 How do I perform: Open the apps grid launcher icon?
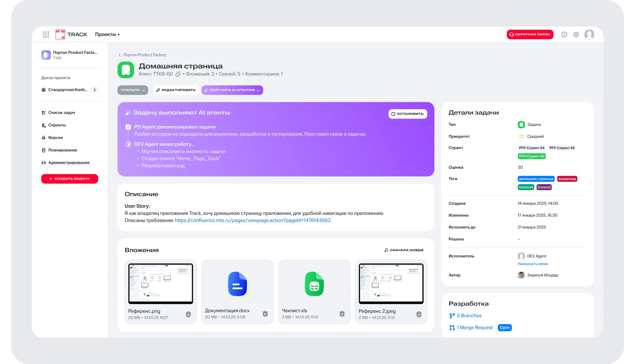click(46, 34)
